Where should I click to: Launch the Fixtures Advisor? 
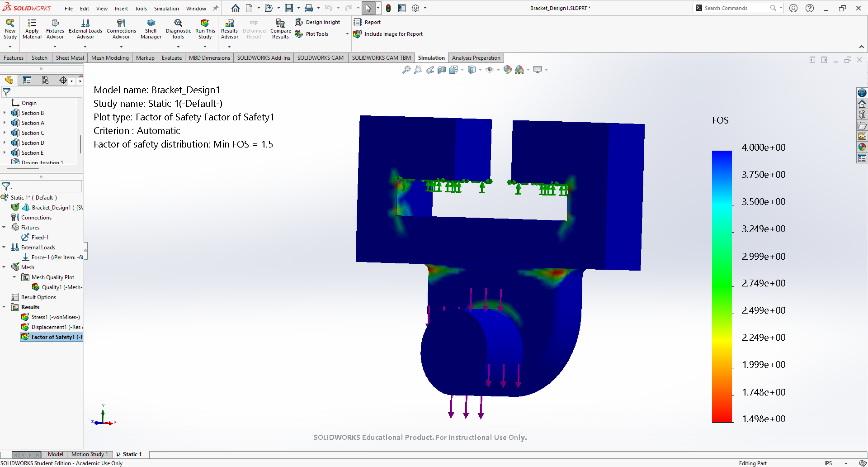(x=55, y=29)
